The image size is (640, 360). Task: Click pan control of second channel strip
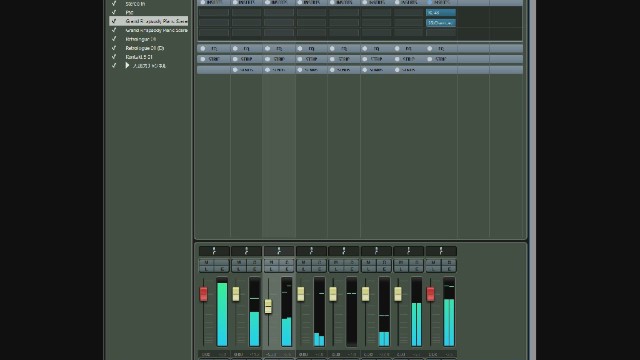click(247, 251)
